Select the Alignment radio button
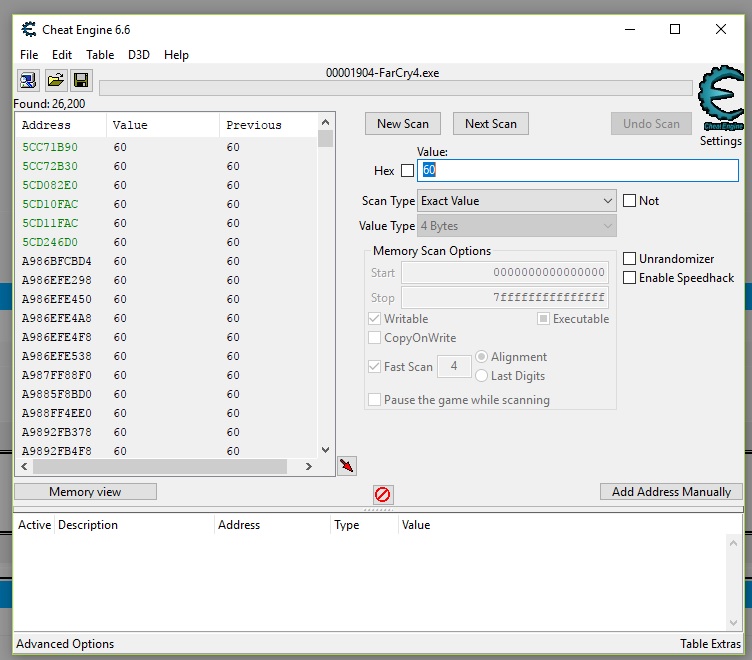Screen dimensions: 752x660 tap(482, 356)
